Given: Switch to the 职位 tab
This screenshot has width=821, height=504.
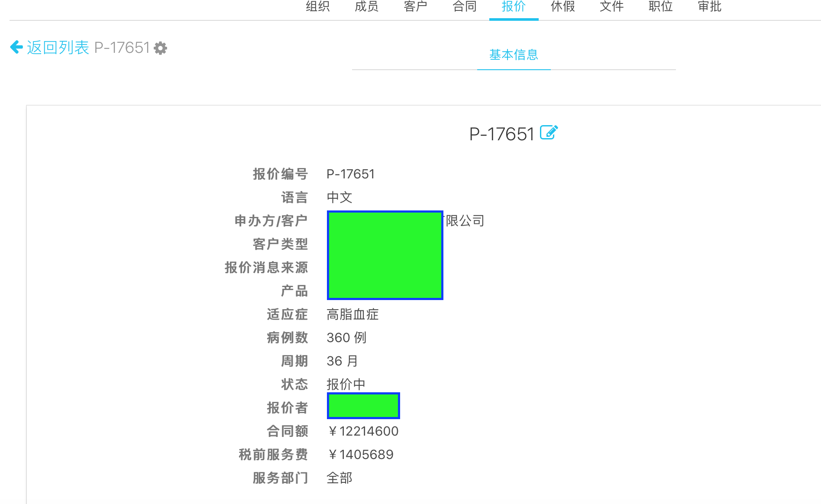Looking at the screenshot, I should (660, 6).
